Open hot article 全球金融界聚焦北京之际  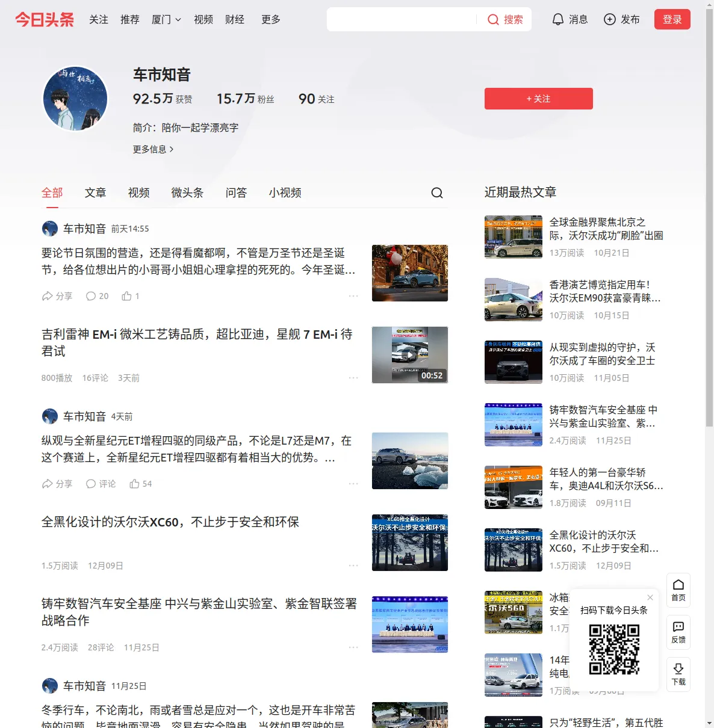pos(606,229)
